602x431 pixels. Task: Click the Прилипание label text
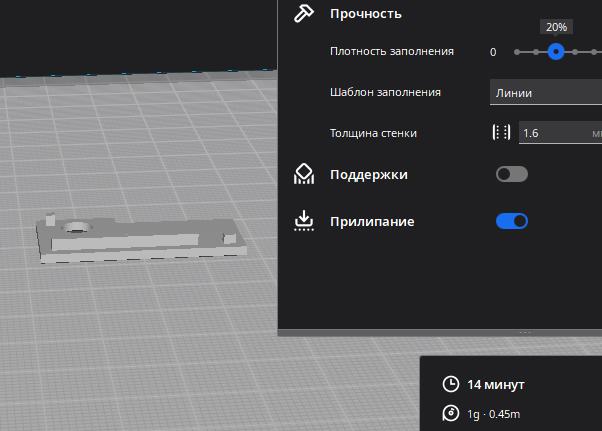pos(372,221)
